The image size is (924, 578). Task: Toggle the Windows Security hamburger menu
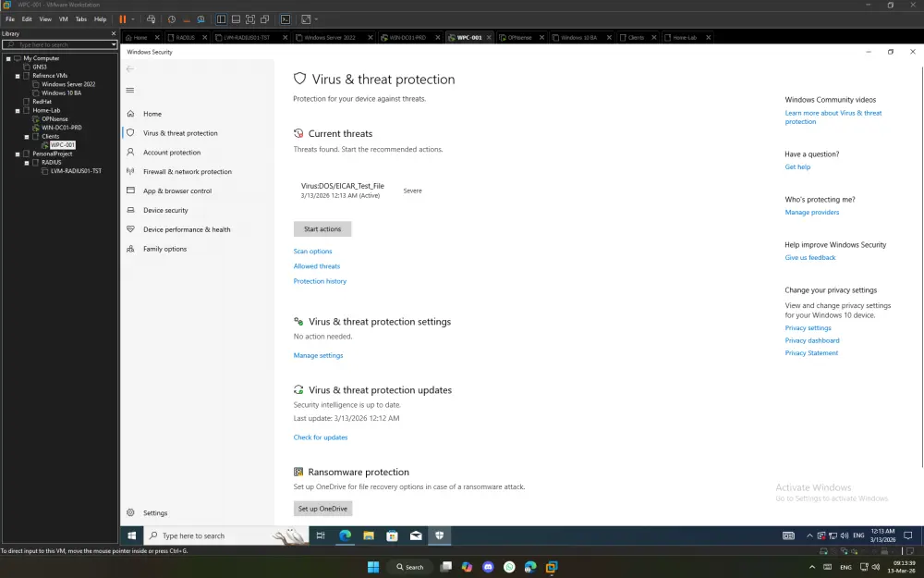point(130,91)
